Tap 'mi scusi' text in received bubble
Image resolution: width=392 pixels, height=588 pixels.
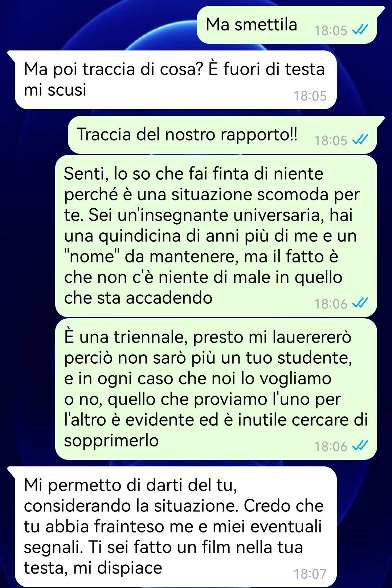pos(55,90)
